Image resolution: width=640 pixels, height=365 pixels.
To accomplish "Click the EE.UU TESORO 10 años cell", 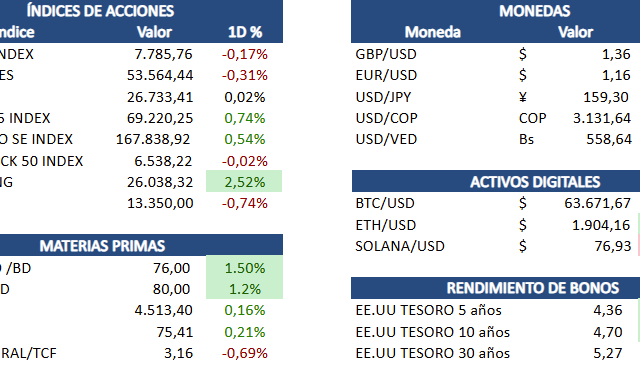I will 433,332.
